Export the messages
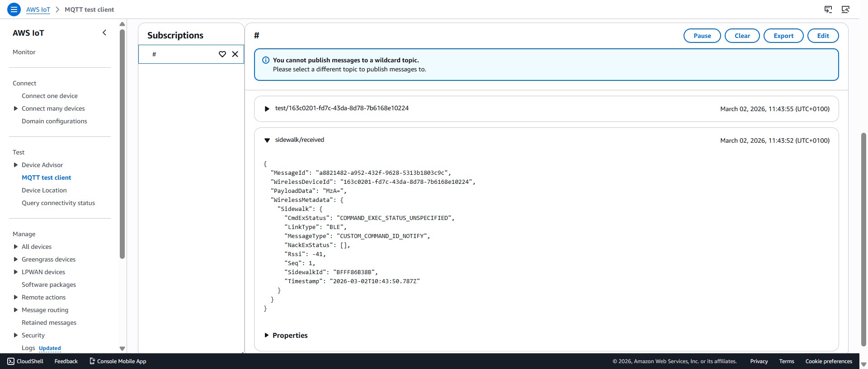Viewport: 868px width, 369px height. [783, 36]
